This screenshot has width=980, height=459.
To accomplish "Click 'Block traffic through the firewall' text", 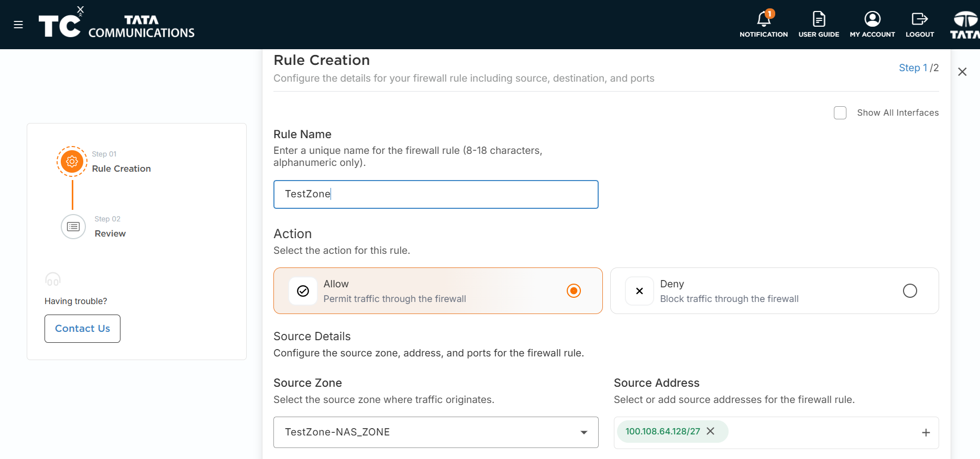I will tap(730, 299).
